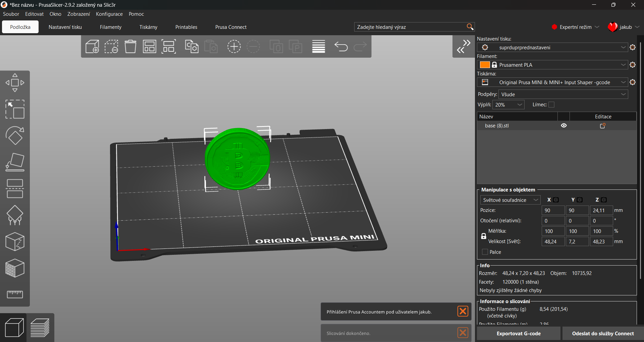Expand the Podpěry dropdown
644x342 pixels.
coord(563,94)
